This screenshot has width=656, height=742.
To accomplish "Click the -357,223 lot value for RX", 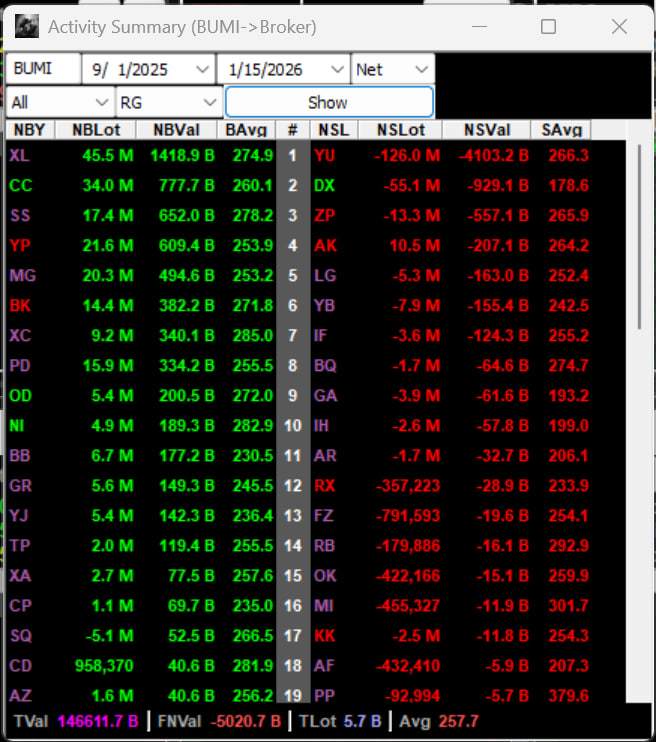I will tap(408, 486).
